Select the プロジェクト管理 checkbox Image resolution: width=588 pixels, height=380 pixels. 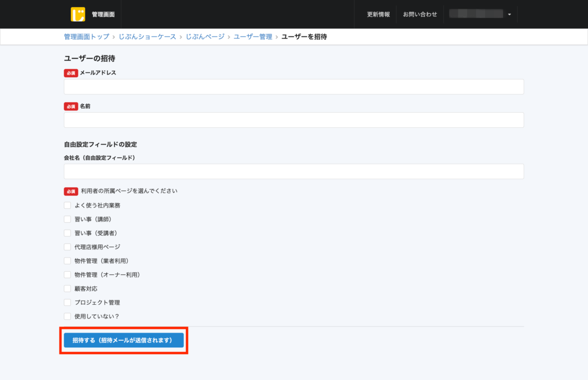point(68,303)
